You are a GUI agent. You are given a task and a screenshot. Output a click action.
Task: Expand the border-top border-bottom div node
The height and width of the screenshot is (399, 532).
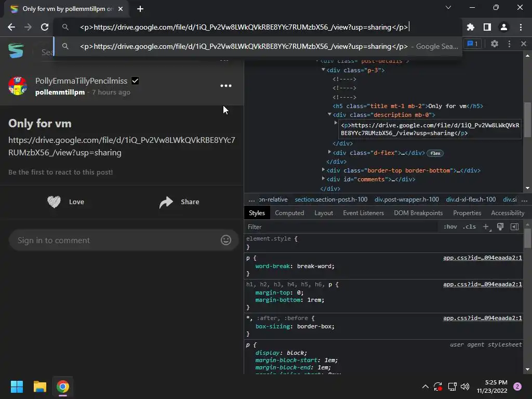tap(323, 169)
